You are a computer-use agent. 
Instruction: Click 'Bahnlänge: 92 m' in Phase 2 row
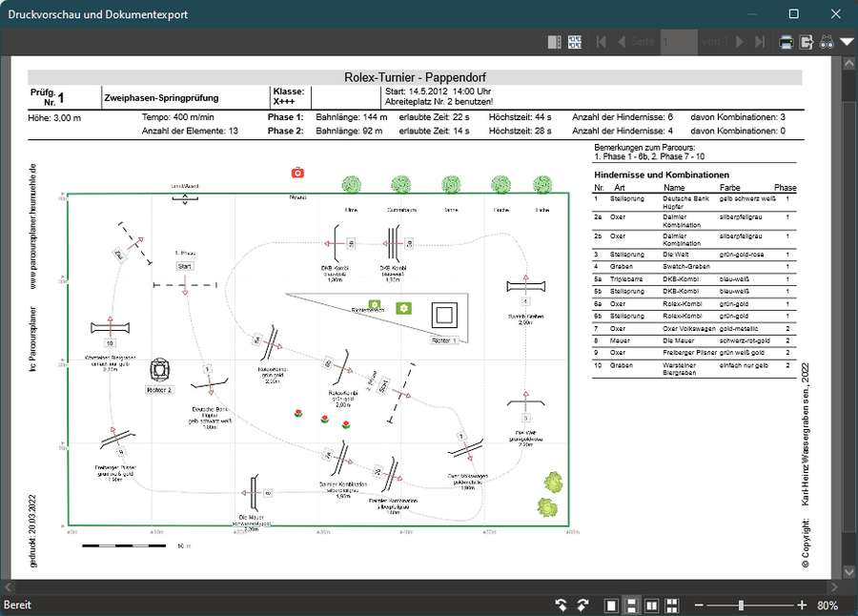(349, 131)
